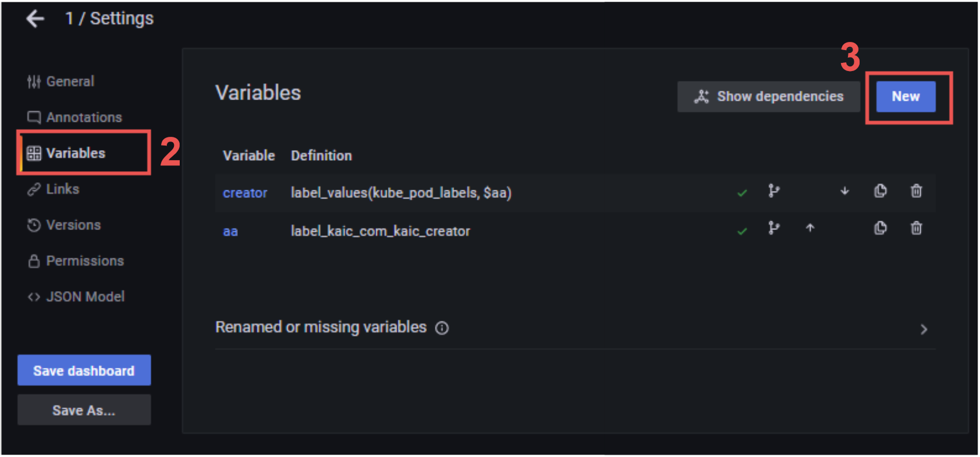Show dependencies icon for aa row
The image size is (980, 457).
click(774, 228)
